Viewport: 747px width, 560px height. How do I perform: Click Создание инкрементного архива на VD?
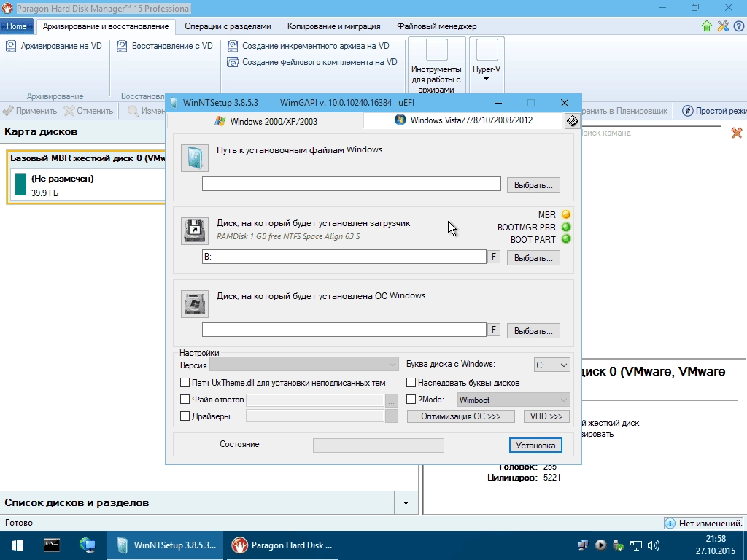coord(309,46)
